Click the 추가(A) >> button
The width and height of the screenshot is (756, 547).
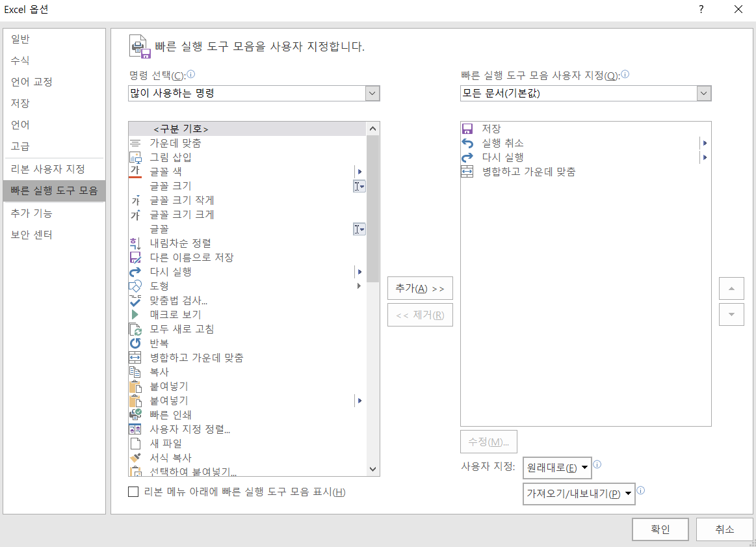click(x=420, y=288)
